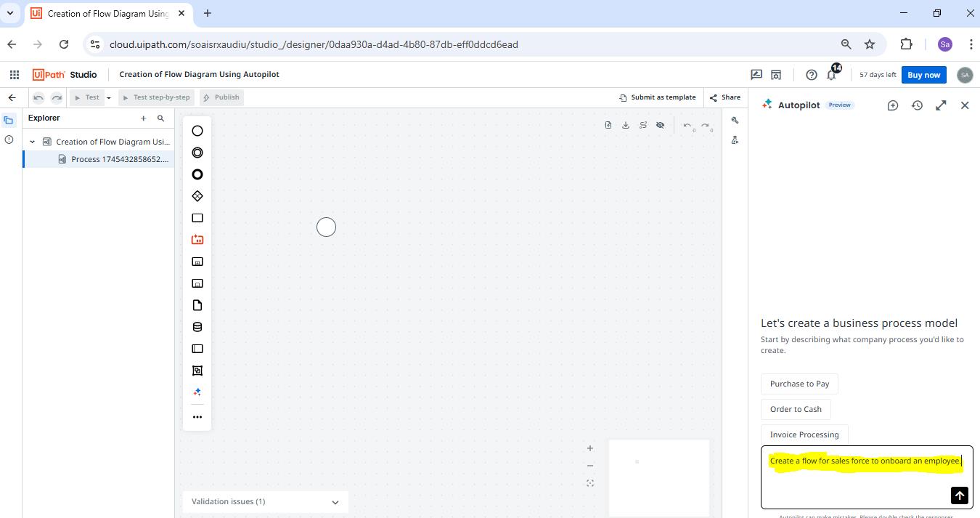
Task: Click the undo icon on the canvas toolbar
Action: coord(687,125)
